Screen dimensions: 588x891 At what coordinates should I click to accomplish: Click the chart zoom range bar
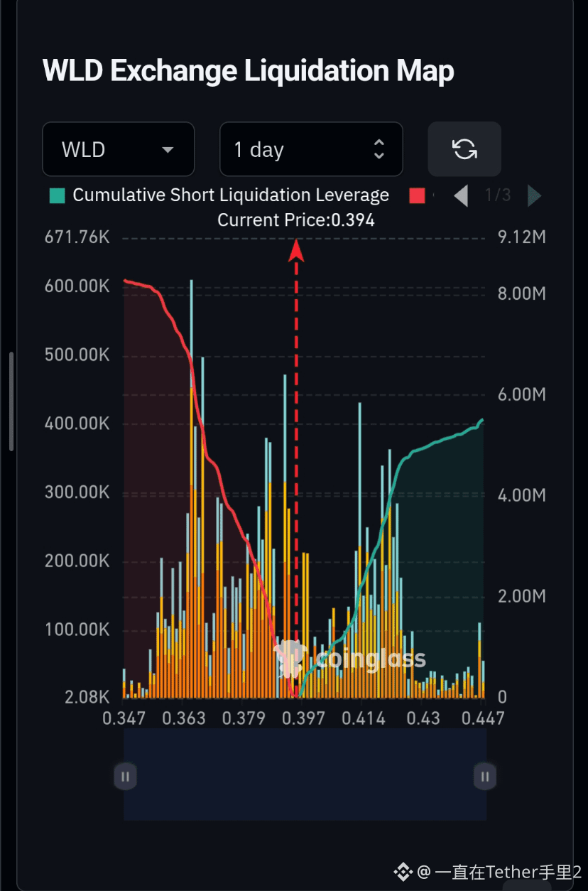(305, 774)
